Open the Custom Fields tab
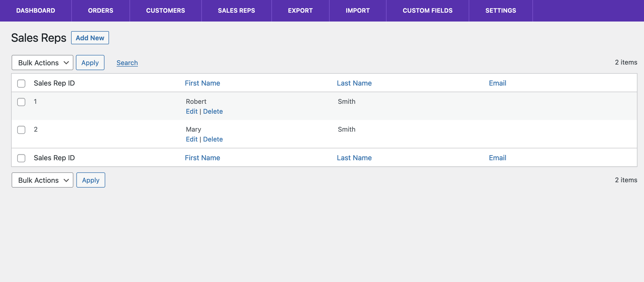Screen dimensions: 644x282 [x=427, y=11]
